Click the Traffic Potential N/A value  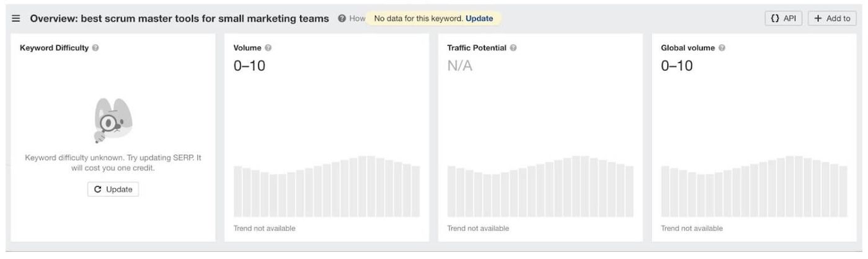point(459,66)
